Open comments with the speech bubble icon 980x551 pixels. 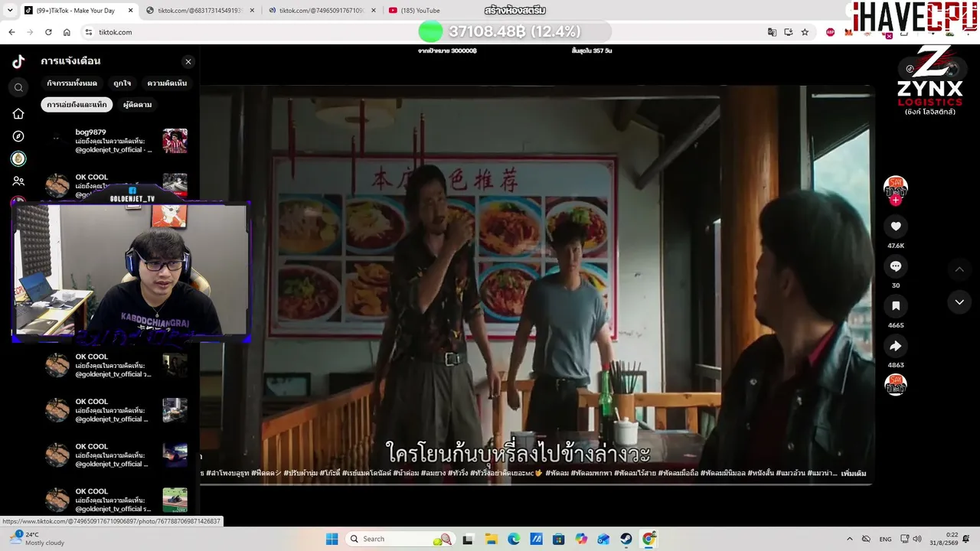896,266
